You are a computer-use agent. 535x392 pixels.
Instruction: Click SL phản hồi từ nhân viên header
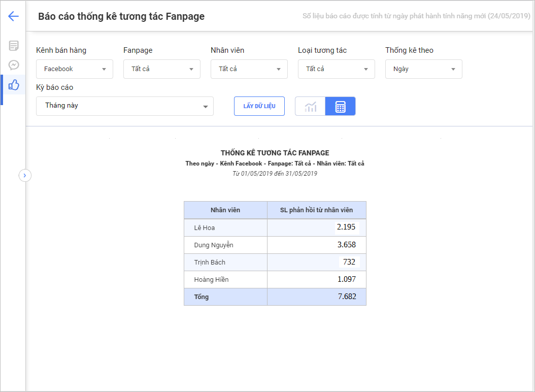coord(316,210)
